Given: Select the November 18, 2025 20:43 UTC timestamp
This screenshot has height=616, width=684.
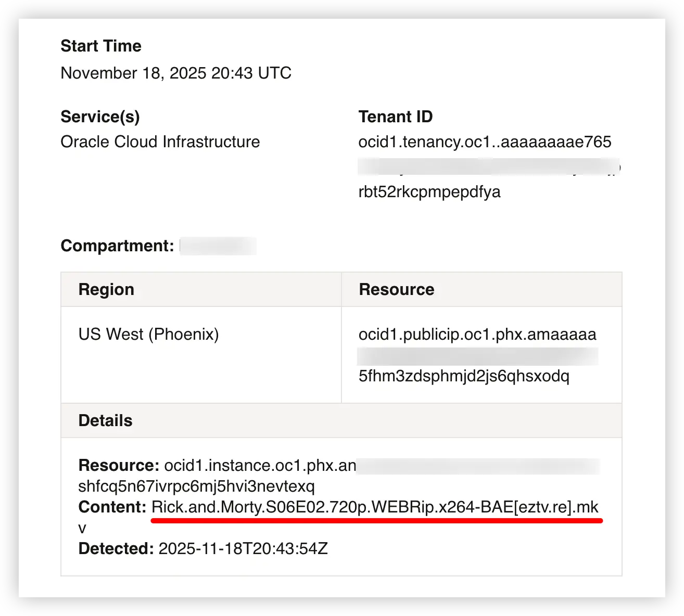Looking at the screenshot, I should pos(175,73).
